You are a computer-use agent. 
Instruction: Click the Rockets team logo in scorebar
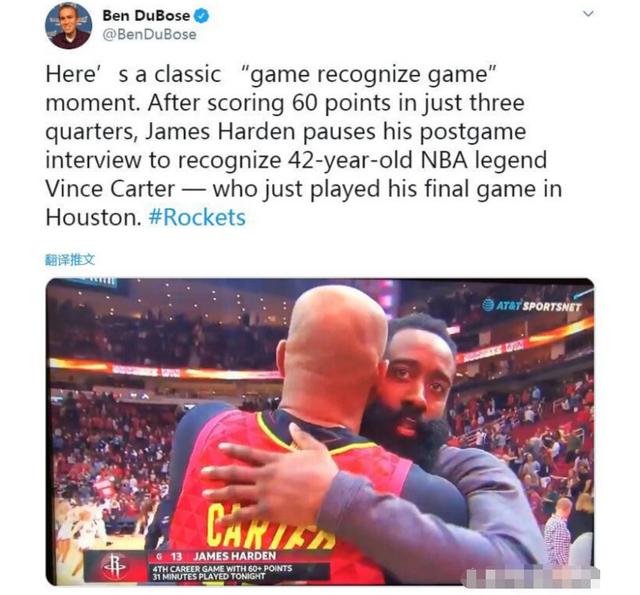pos(115,567)
